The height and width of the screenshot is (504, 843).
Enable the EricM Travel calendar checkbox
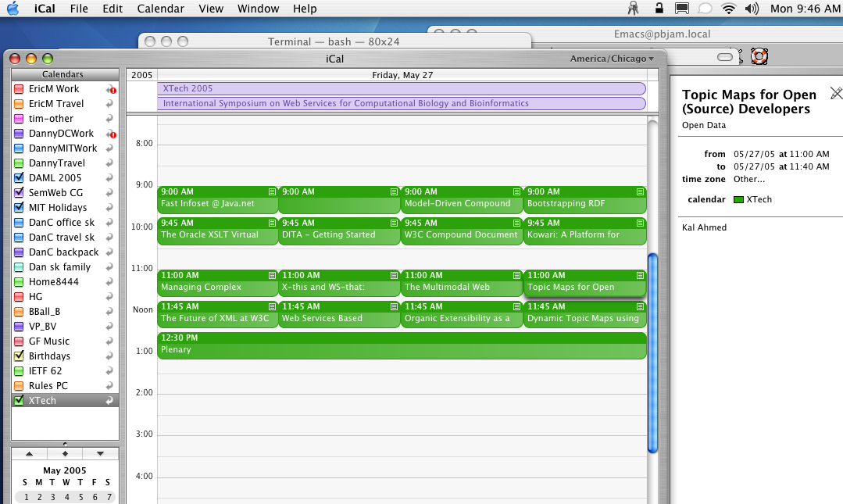pyautogui.click(x=19, y=104)
